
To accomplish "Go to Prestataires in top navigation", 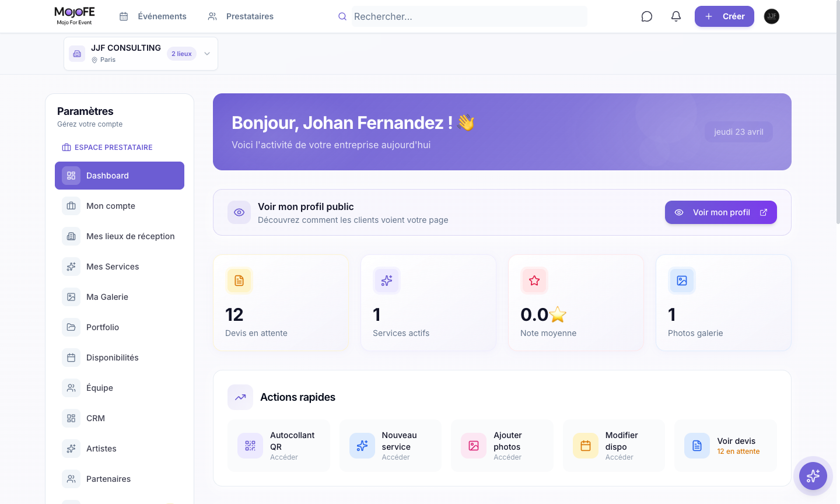I will pyautogui.click(x=240, y=16).
